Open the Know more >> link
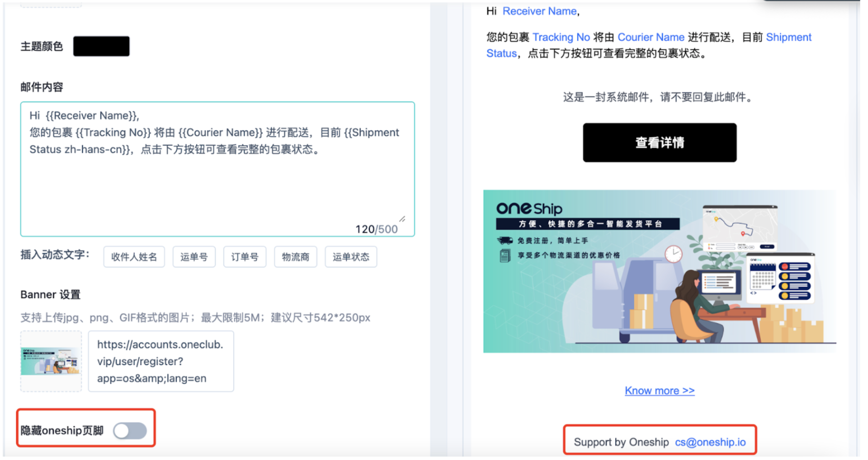Screen dimensions: 868x460 pos(660,391)
